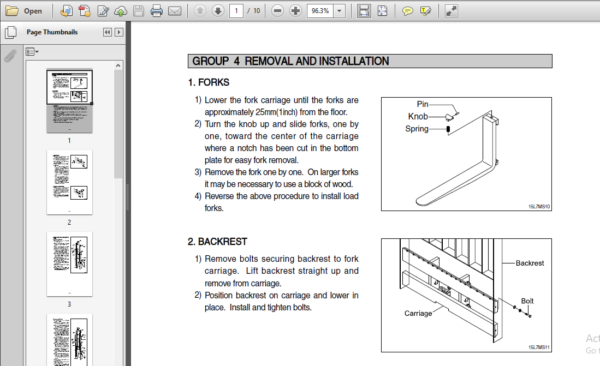
Task: Select page 3 thumbnail
Action: coord(69,264)
